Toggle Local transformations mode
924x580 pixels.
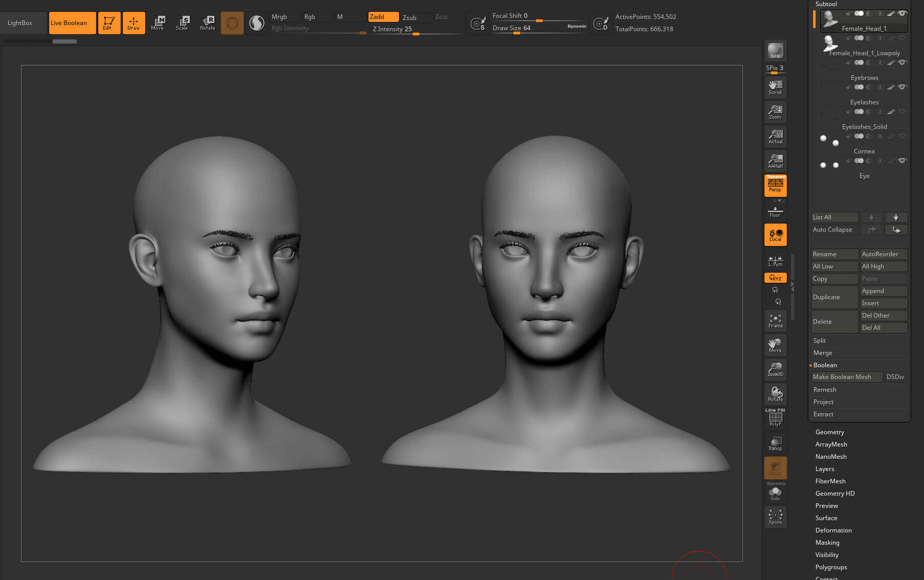point(775,235)
